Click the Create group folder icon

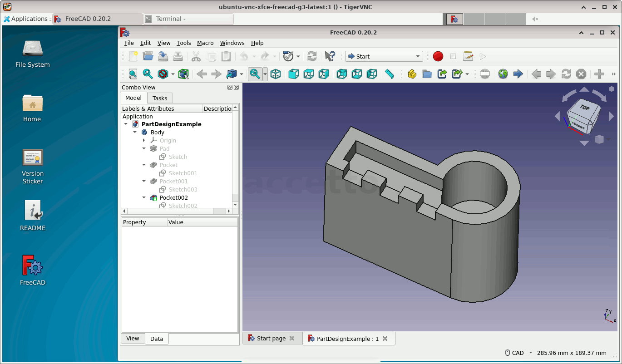pos(427,74)
